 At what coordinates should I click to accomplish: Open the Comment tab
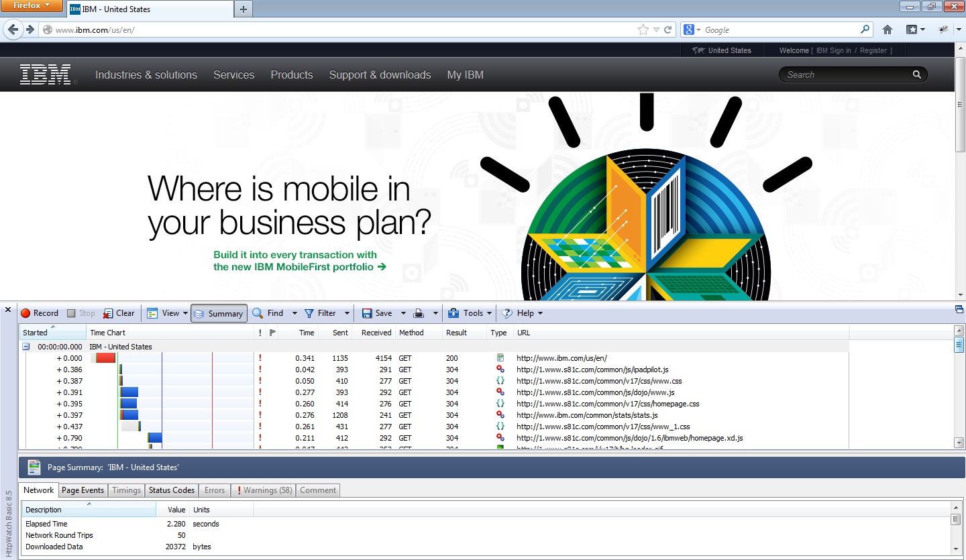(318, 490)
